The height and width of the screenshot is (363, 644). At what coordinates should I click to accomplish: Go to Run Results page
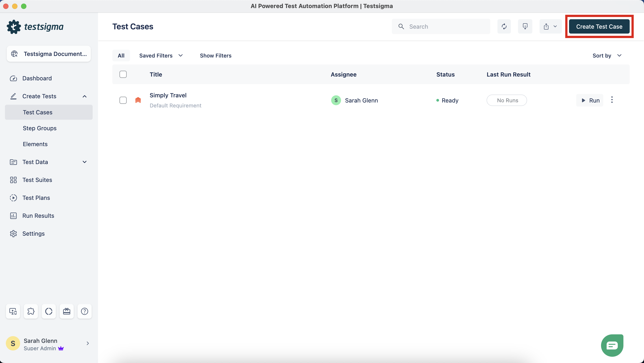point(38,216)
